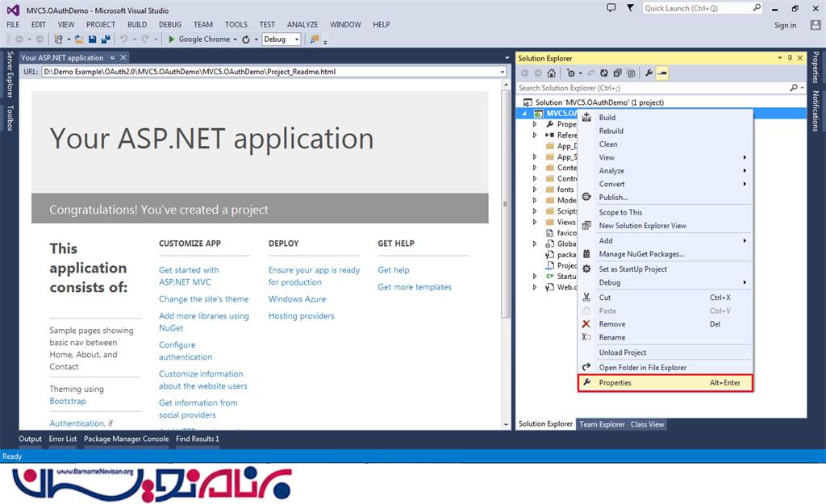Toggle auto-hide pin on Solution Explorer panel
The height and width of the screenshot is (504, 826).
790,58
